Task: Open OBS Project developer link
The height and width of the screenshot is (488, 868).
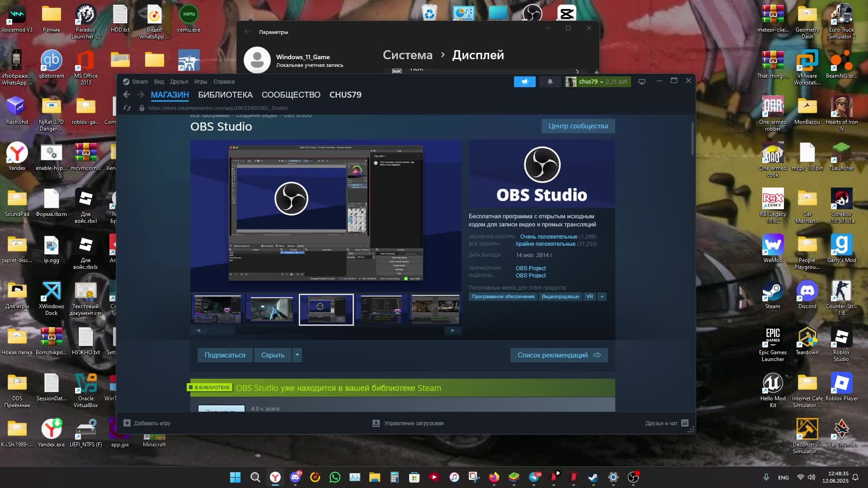Action: pyautogui.click(x=530, y=268)
